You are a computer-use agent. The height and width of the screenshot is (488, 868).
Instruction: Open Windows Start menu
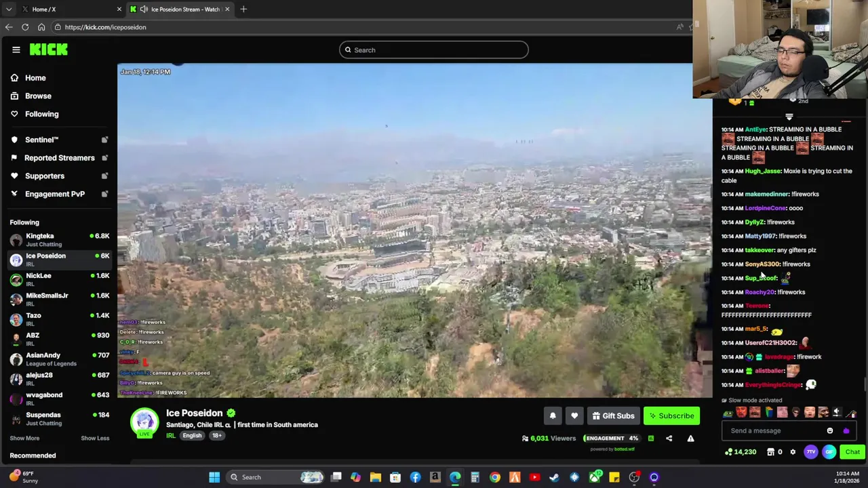(214, 477)
